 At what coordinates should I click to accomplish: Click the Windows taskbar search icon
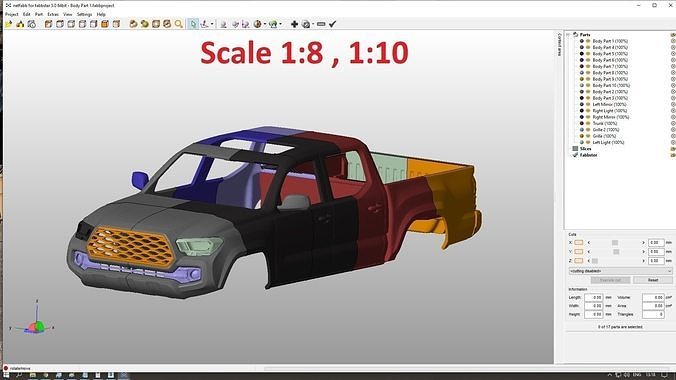pyautogui.click(x=19, y=376)
